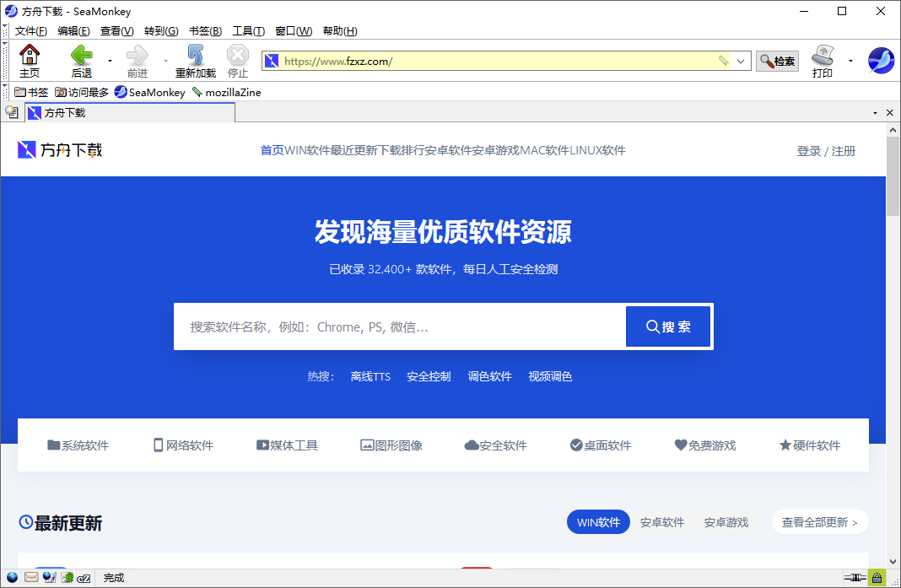
Task: Open the forward history dropdown arrow
Action: [x=165, y=61]
